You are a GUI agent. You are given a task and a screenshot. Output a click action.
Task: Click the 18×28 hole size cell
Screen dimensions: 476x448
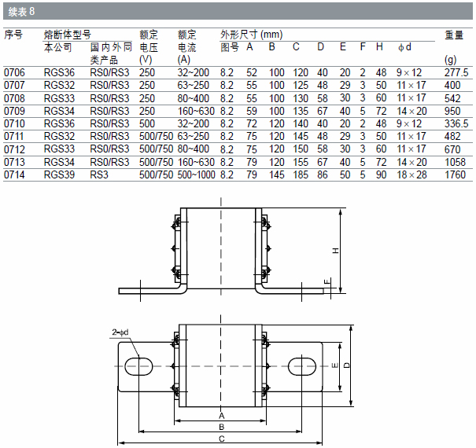(x=412, y=174)
